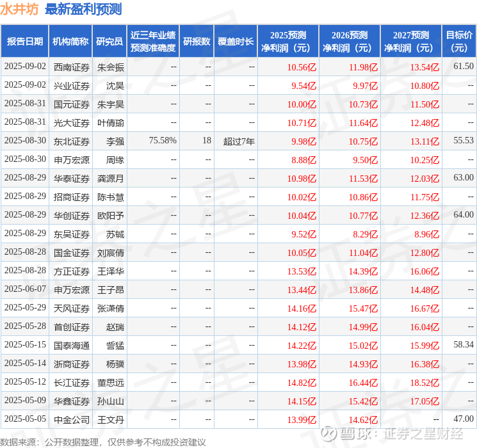The height and width of the screenshot is (448, 477).
Task: Click 天风证券 institution cell
Action: click(72, 308)
